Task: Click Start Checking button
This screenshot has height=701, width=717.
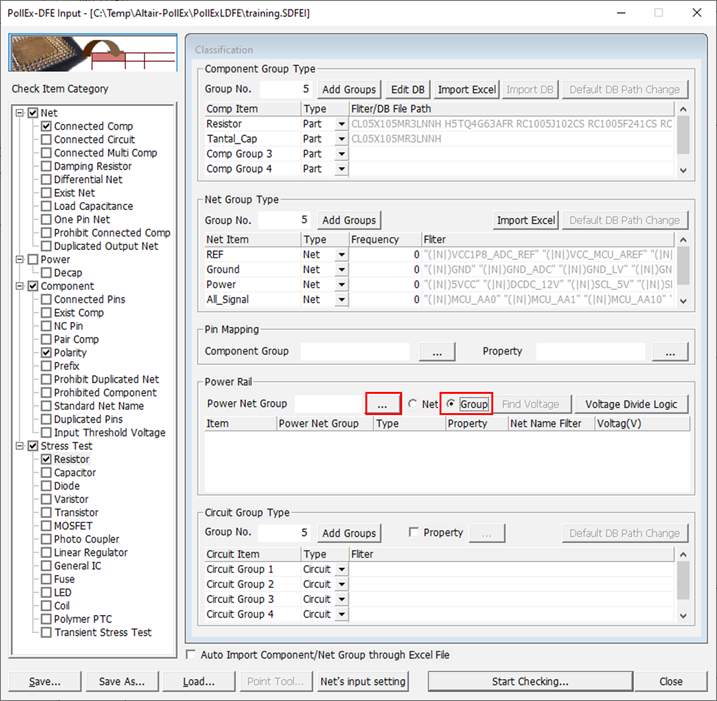Action: [x=529, y=682]
